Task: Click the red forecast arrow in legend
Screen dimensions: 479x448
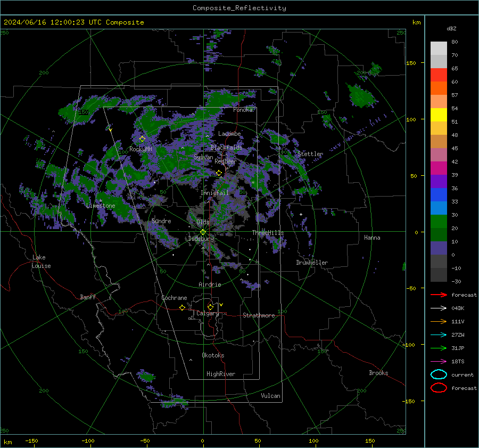Action: pyautogui.click(x=439, y=295)
